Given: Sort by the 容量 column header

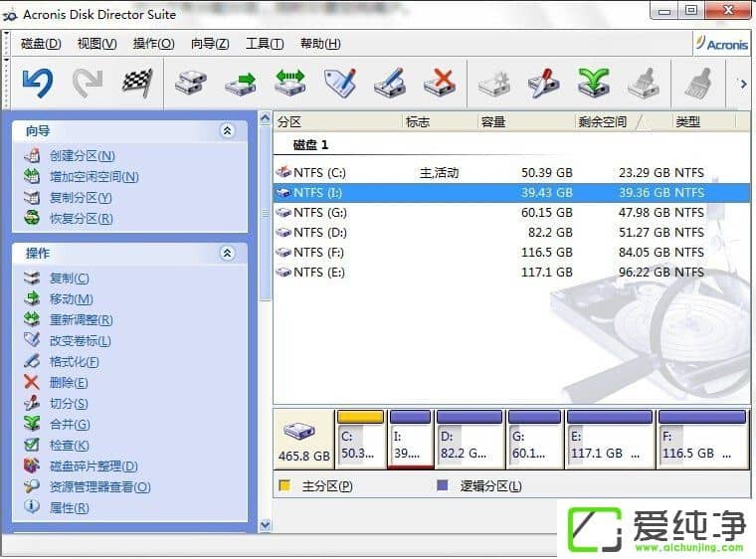Looking at the screenshot, I should (526, 122).
